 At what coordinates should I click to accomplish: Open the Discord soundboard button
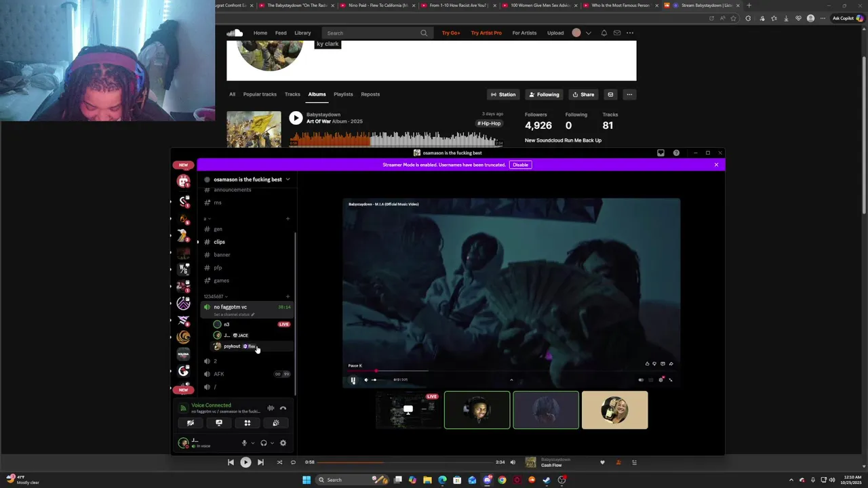click(276, 423)
